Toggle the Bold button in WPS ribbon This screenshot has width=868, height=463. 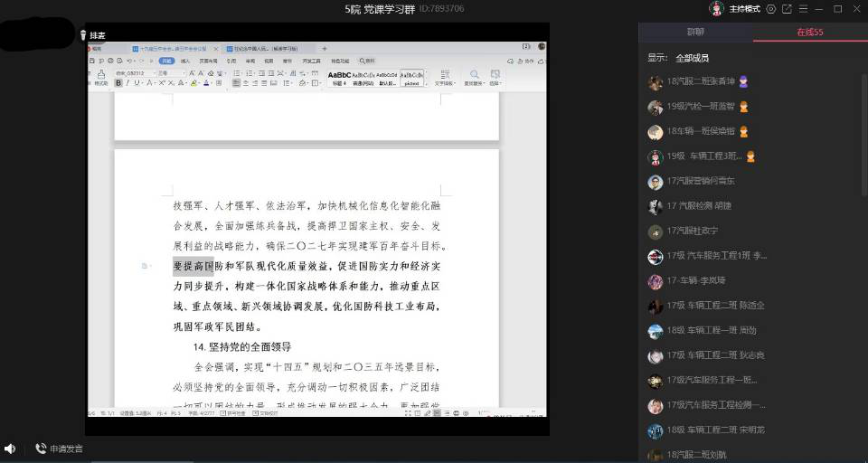point(118,83)
